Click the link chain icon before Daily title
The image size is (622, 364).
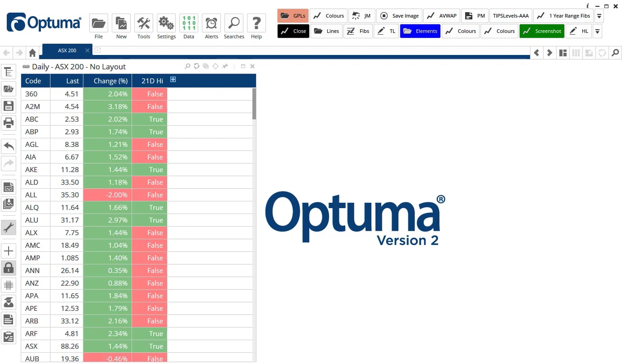tap(26, 67)
